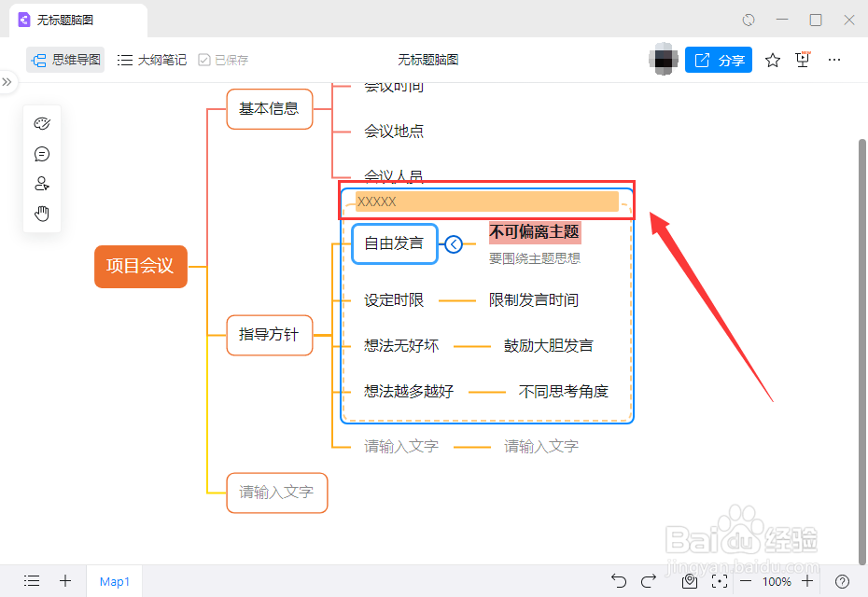Click the outline list icon bottom left
868x597 pixels.
[x=32, y=581]
